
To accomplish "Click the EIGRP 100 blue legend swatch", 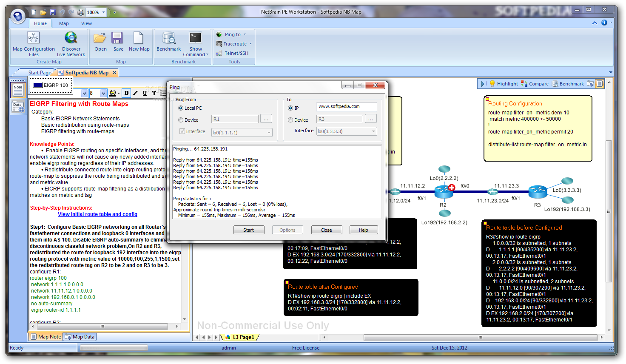I will tap(38, 85).
